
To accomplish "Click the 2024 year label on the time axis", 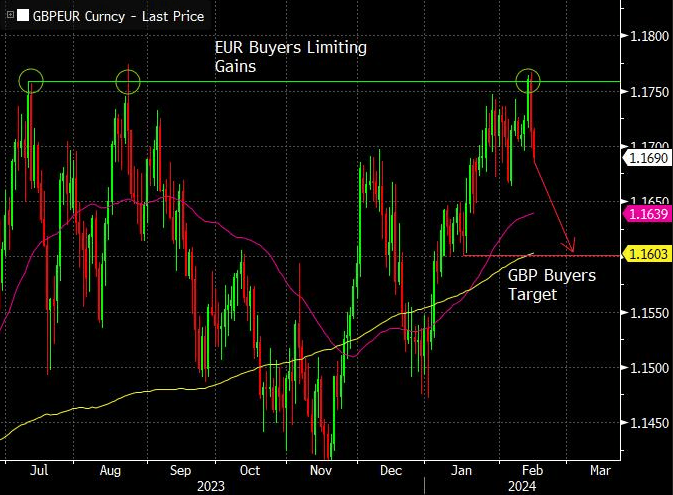I will click(521, 486).
